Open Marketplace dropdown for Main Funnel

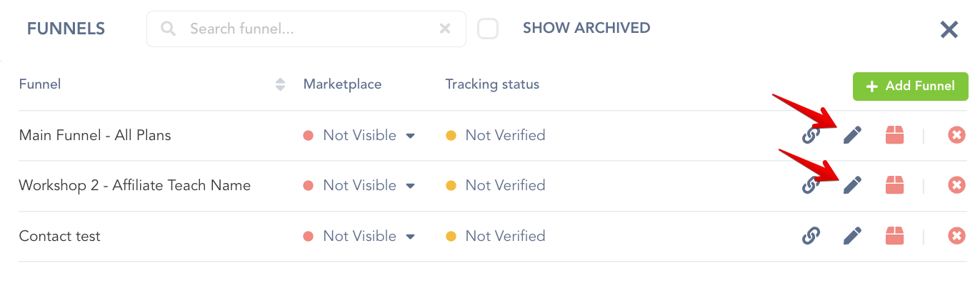click(x=410, y=136)
